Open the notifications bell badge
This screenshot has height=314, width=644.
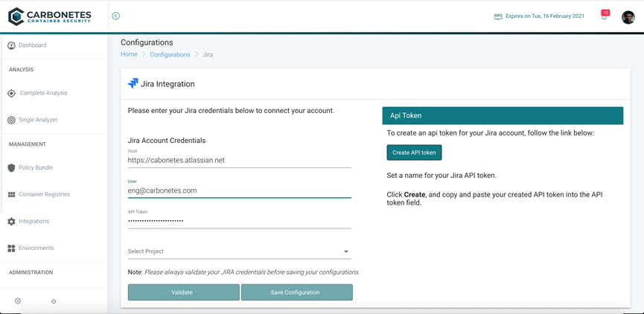pos(605,14)
